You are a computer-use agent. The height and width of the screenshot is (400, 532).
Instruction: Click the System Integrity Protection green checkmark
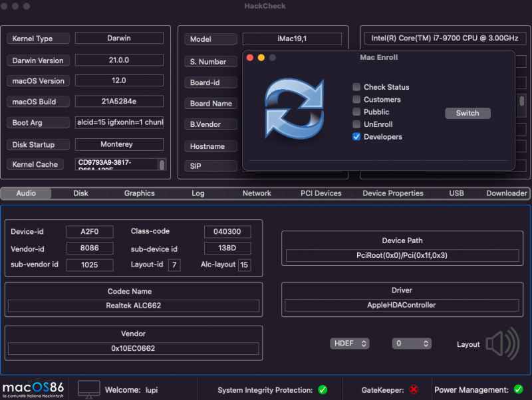(x=323, y=390)
